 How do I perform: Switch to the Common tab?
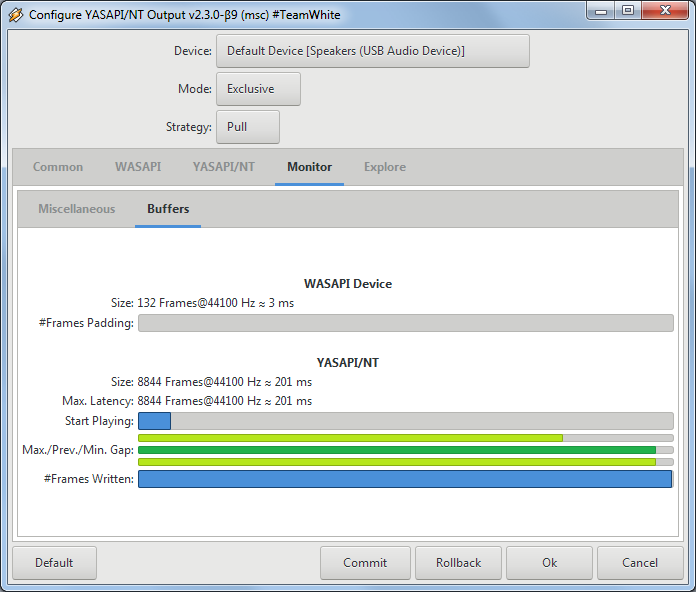point(58,167)
